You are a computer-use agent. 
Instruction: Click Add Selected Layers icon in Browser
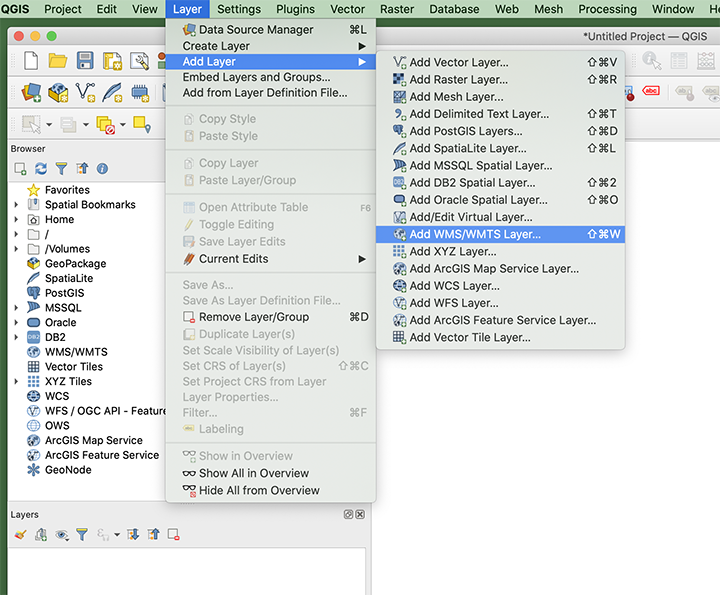20,168
